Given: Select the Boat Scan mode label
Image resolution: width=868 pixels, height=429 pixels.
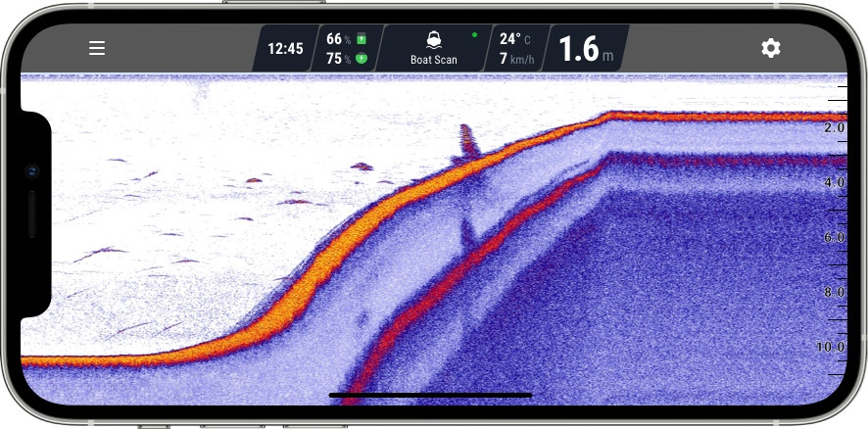Looking at the screenshot, I should [x=433, y=60].
